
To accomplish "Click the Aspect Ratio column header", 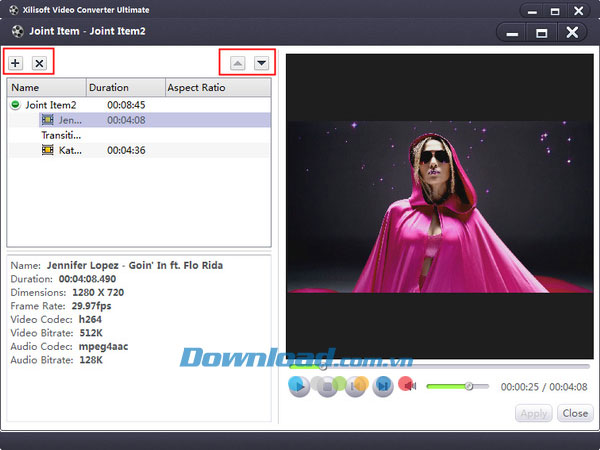I will coord(218,88).
